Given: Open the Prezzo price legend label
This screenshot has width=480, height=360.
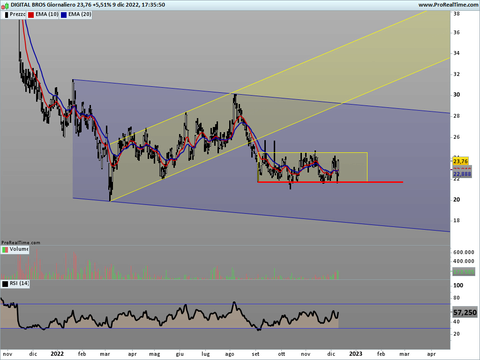Looking at the screenshot, I should 17,14.
